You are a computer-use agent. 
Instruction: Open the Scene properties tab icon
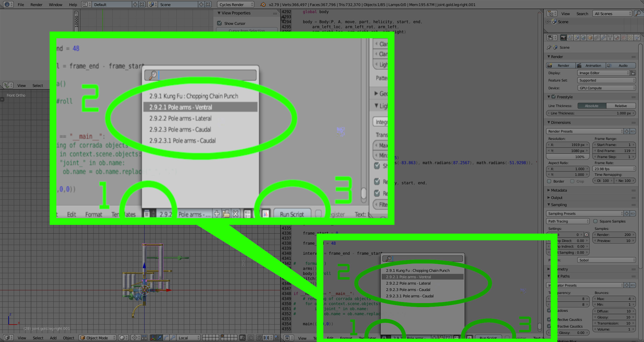[x=577, y=38]
